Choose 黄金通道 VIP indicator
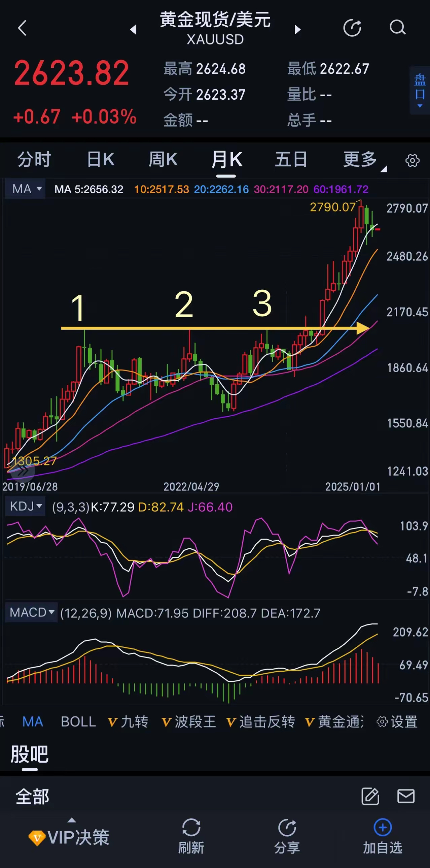The width and height of the screenshot is (430, 868). (334, 722)
